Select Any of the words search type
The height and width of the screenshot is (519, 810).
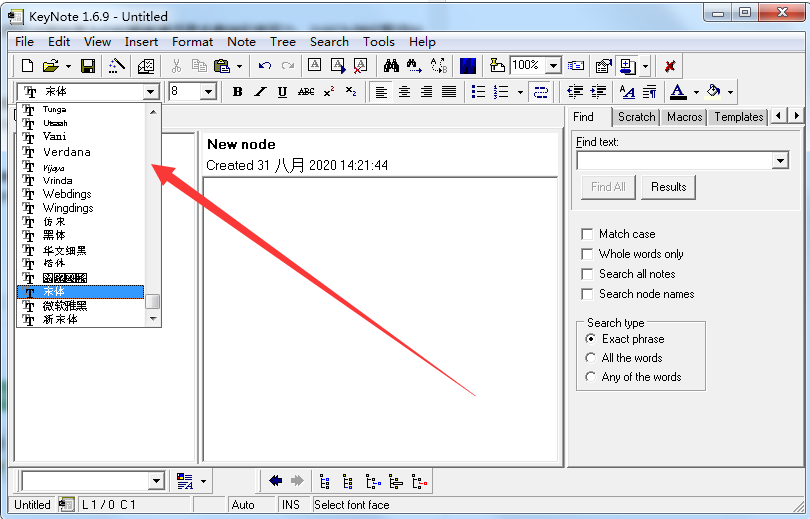coord(590,376)
